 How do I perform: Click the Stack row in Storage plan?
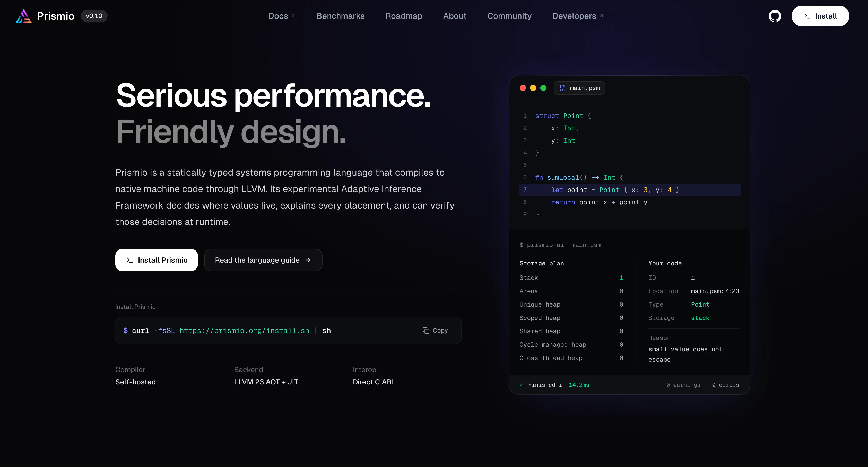point(571,278)
